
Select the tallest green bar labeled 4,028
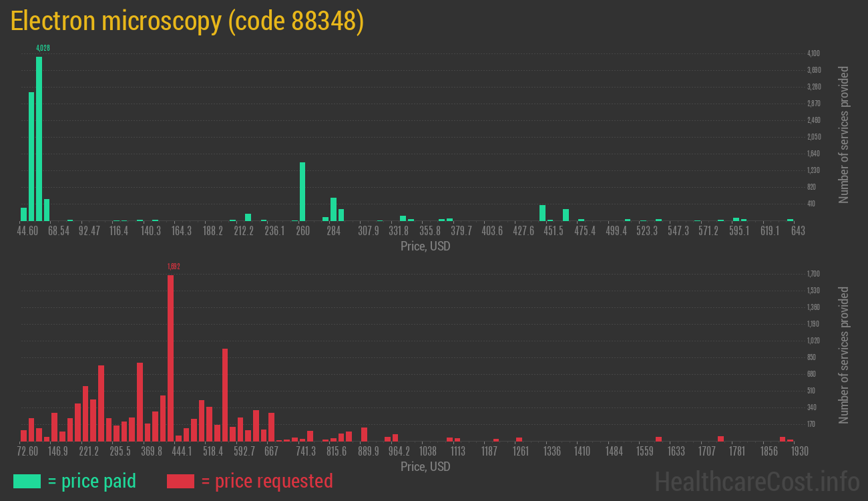pyautogui.click(x=39, y=138)
